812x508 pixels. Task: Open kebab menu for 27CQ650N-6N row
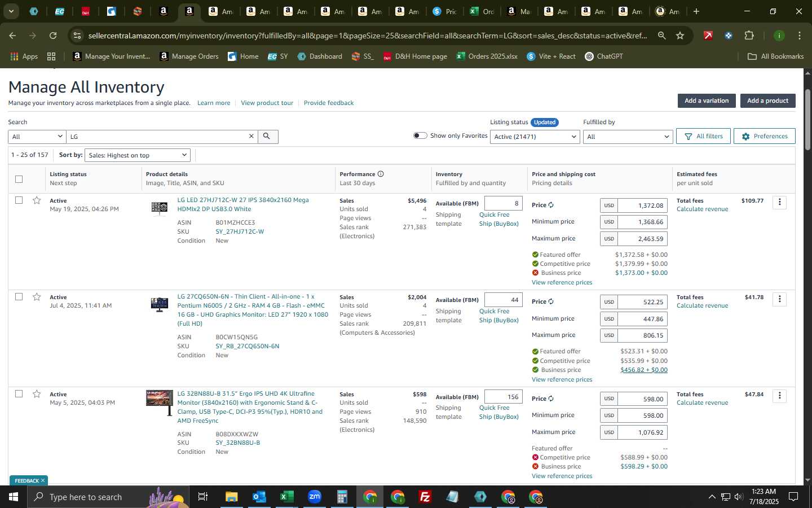tap(779, 299)
